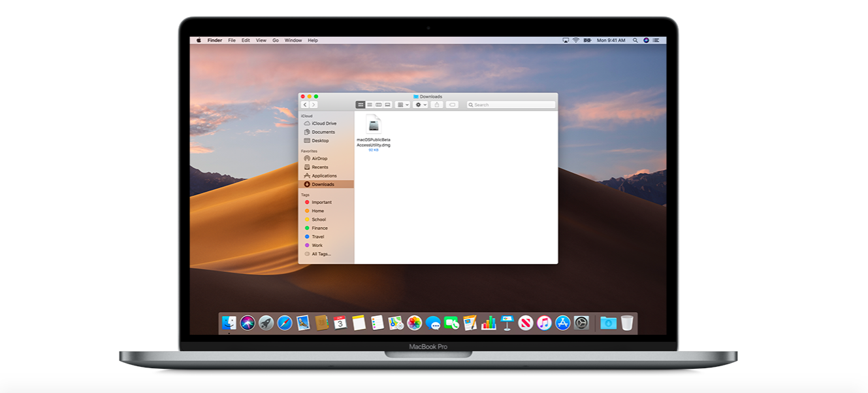Select the blue Travel tag

(x=326, y=237)
